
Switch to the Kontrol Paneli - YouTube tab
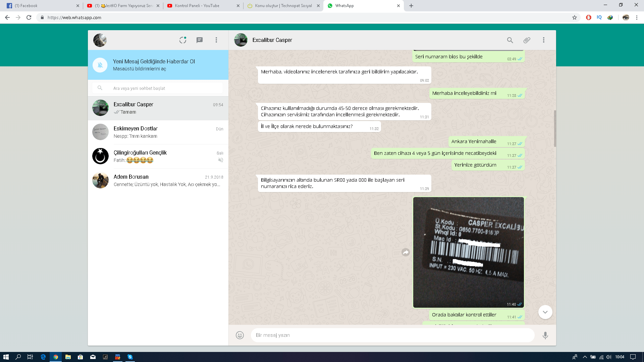click(x=197, y=6)
